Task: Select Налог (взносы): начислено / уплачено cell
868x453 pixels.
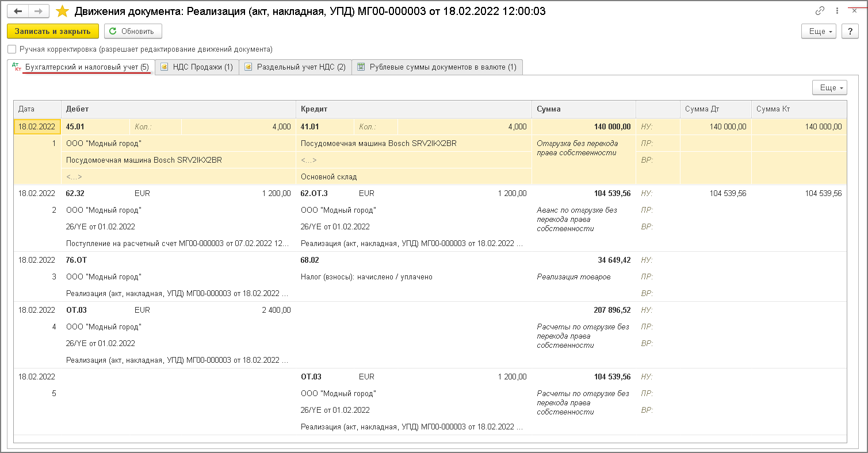Action: (x=414, y=277)
